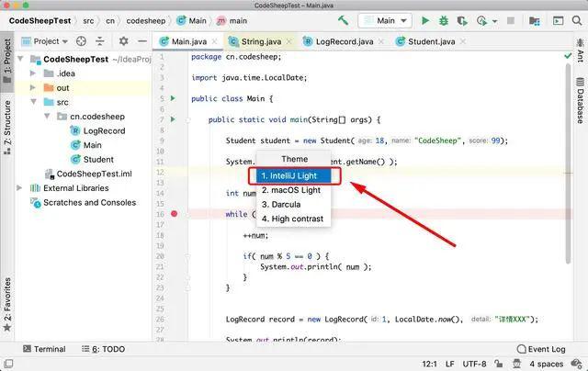Click the tool windows toggle in status bar
Viewport: 588px width, 371px height.
(8, 364)
